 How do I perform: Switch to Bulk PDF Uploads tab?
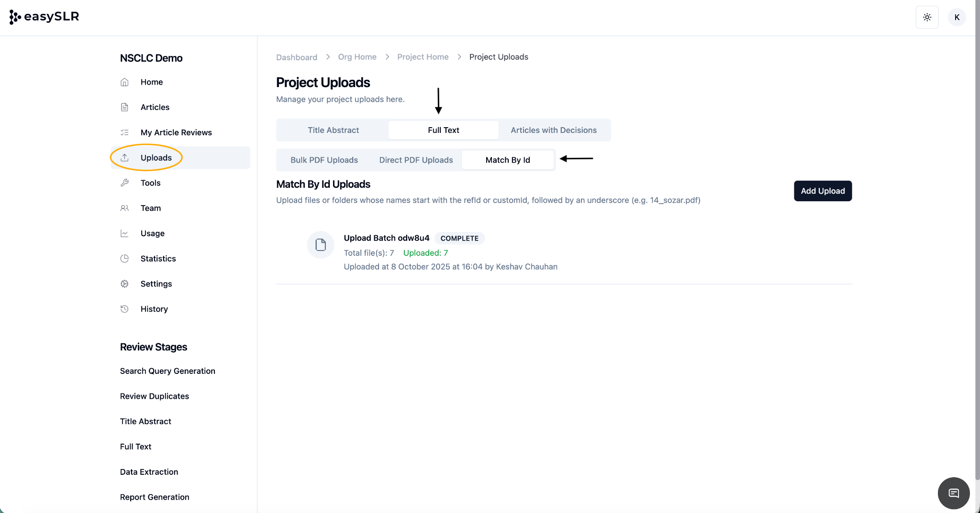coord(324,160)
